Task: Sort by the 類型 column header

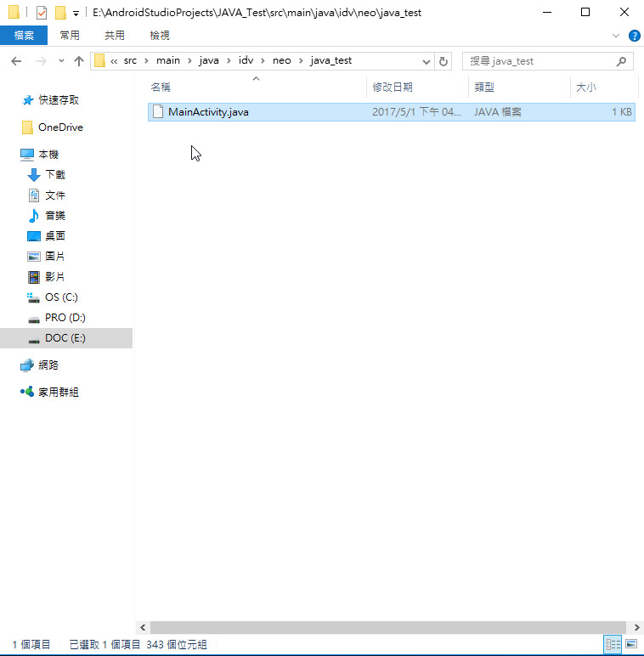Action: [484, 87]
